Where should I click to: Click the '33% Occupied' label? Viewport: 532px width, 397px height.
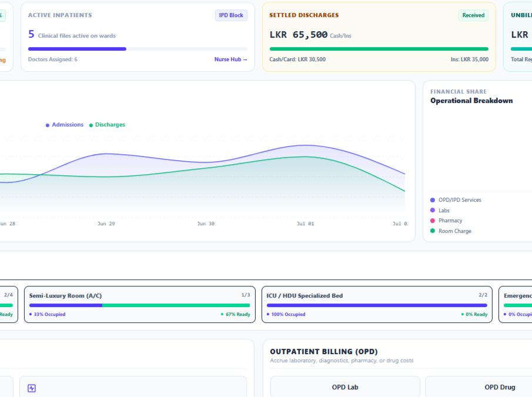coord(48,314)
